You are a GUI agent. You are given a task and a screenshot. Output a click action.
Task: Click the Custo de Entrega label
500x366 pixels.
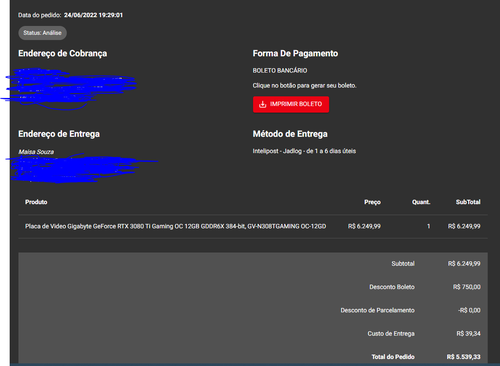pyautogui.click(x=391, y=334)
